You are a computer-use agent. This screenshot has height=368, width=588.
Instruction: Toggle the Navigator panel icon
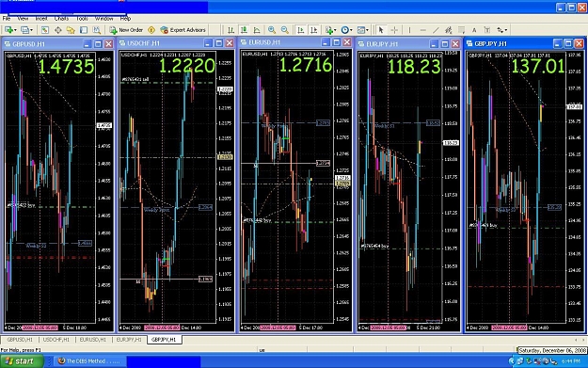pyautogui.click(x=71, y=30)
